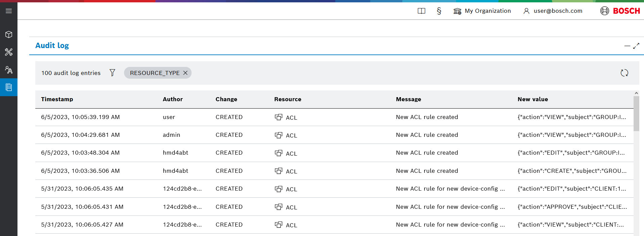Open the audit log filter funnel
Image resolution: width=644 pixels, height=236 pixels.
pos(112,73)
